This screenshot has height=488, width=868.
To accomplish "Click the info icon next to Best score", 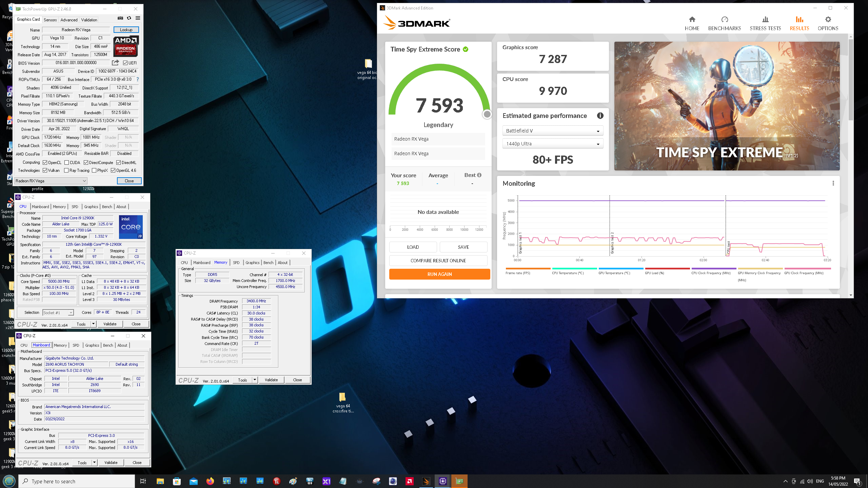I will [479, 175].
